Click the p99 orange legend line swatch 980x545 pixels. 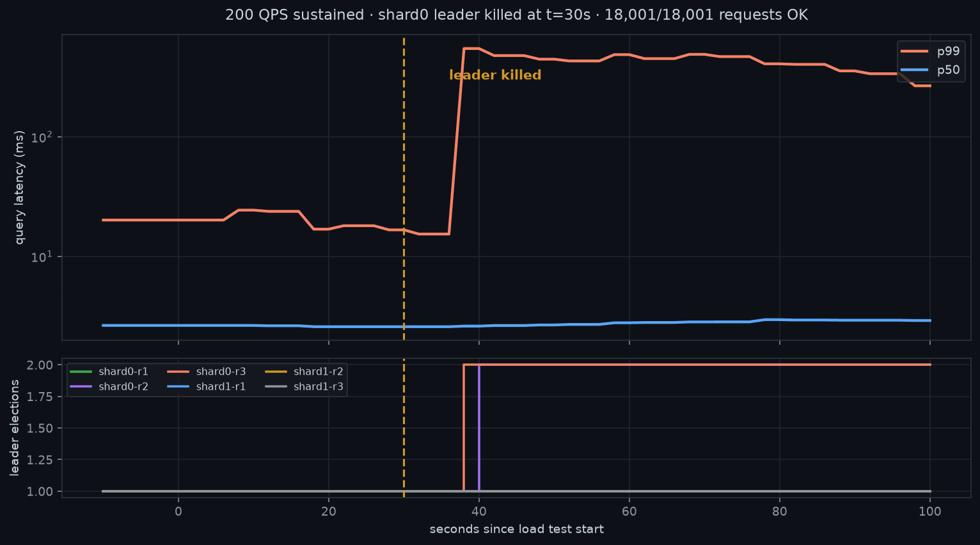coord(914,52)
